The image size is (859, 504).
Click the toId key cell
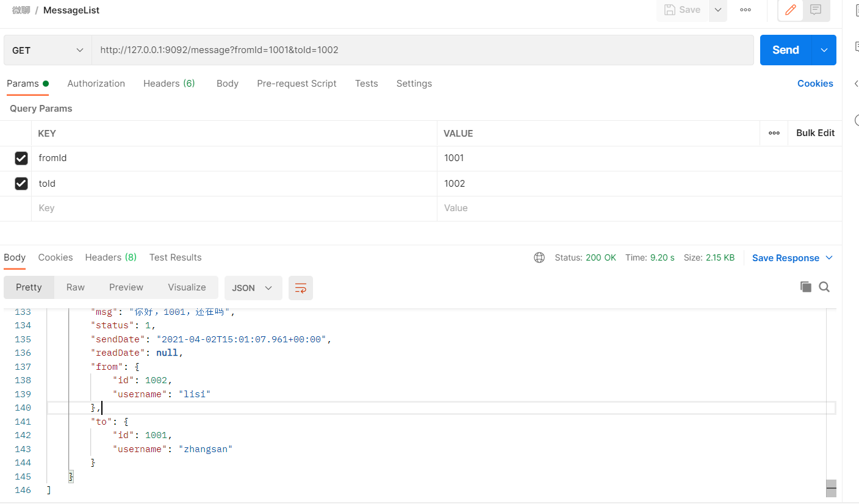pos(234,184)
